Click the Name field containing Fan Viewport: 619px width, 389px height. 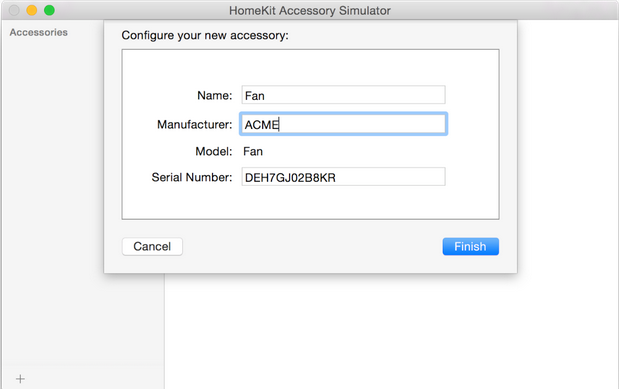pos(343,95)
